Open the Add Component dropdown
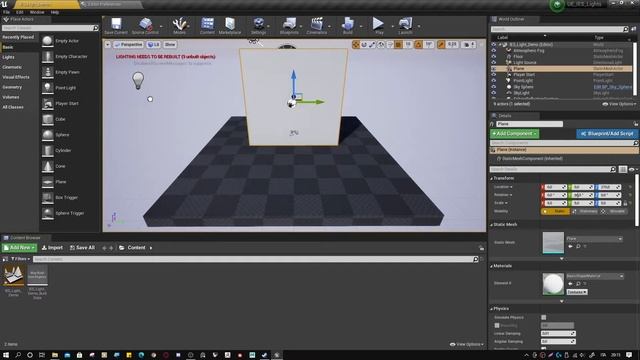 coord(514,133)
